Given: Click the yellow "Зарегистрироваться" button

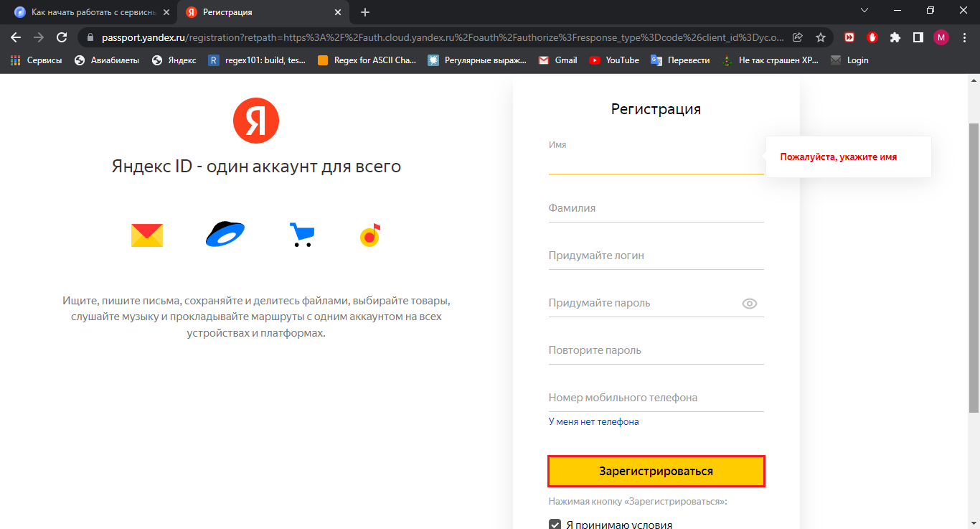Looking at the screenshot, I should point(656,471).
